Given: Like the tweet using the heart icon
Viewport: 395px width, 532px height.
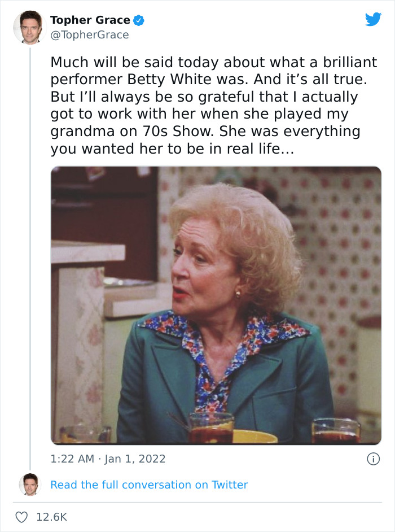Looking at the screenshot, I should click(21, 516).
